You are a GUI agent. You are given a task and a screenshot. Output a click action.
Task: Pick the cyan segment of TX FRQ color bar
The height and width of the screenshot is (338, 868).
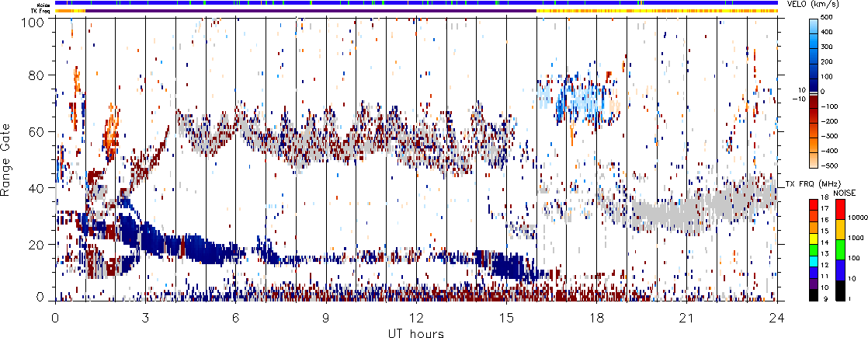tap(814, 261)
